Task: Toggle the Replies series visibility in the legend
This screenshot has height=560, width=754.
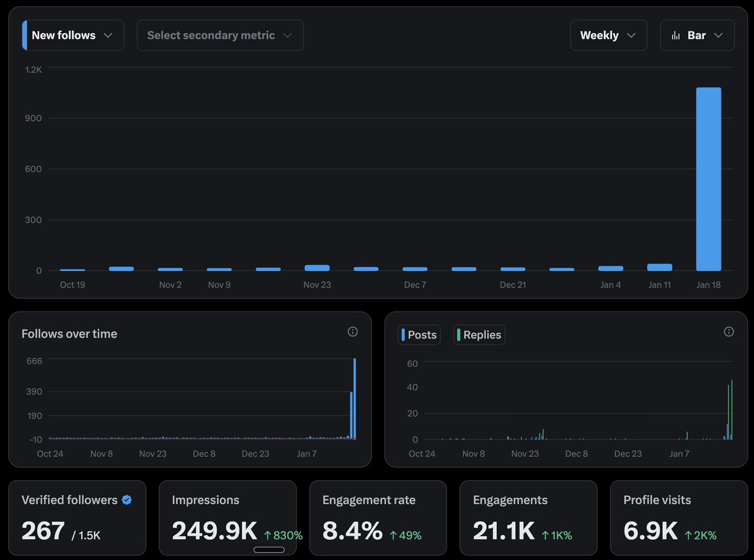Action: coord(479,334)
